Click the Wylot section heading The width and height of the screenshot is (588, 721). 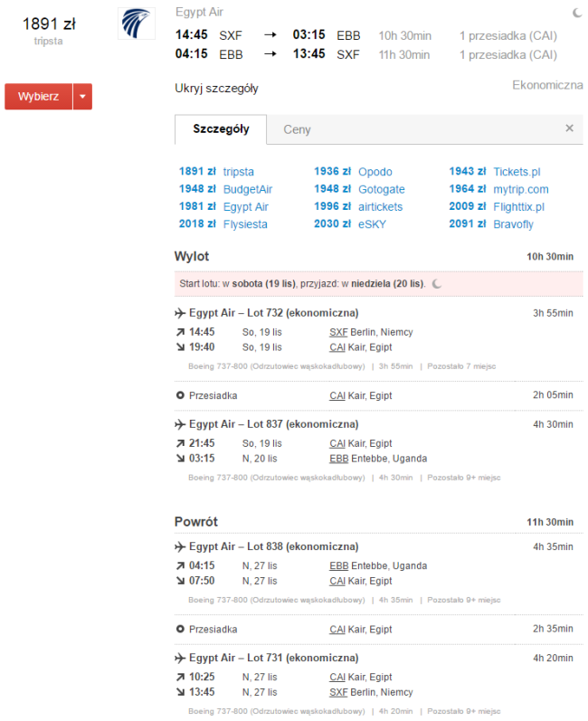pos(192,256)
